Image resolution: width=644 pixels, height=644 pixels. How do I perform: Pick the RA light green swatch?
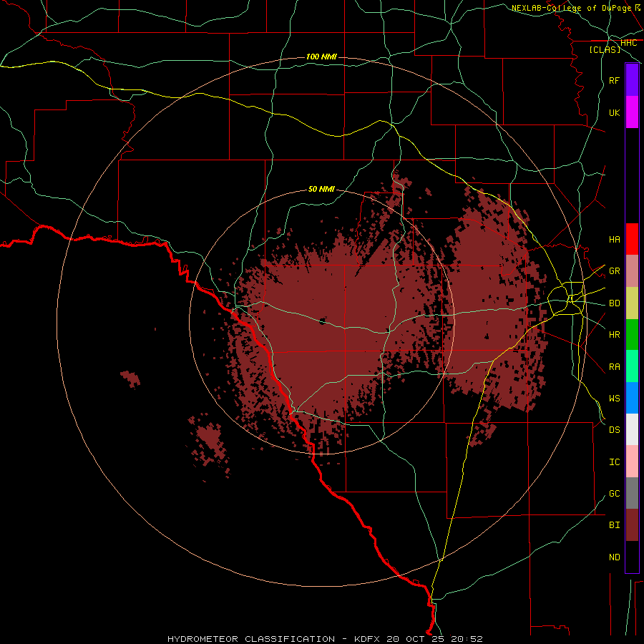click(632, 366)
